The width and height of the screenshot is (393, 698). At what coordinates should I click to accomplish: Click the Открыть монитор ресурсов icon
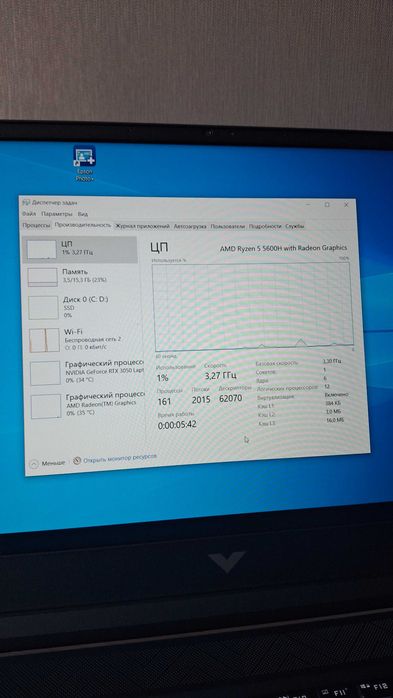coord(77,460)
